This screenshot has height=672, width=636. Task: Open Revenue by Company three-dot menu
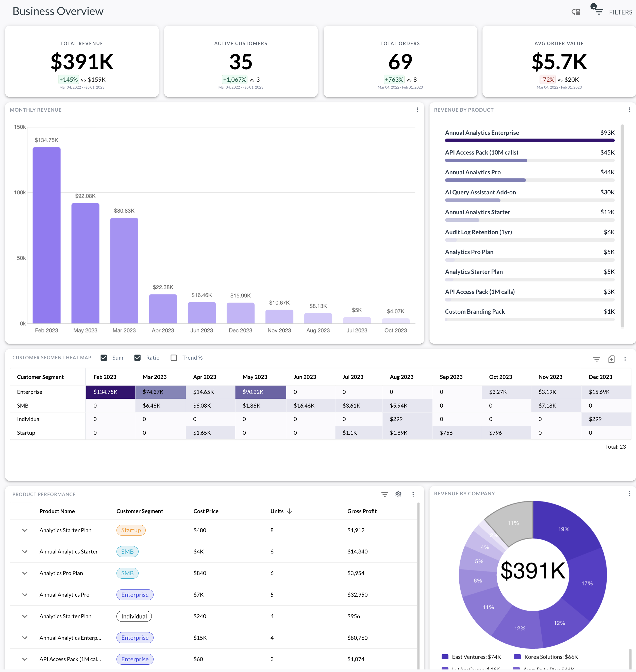pyautogui.click(x=629, y=493)
